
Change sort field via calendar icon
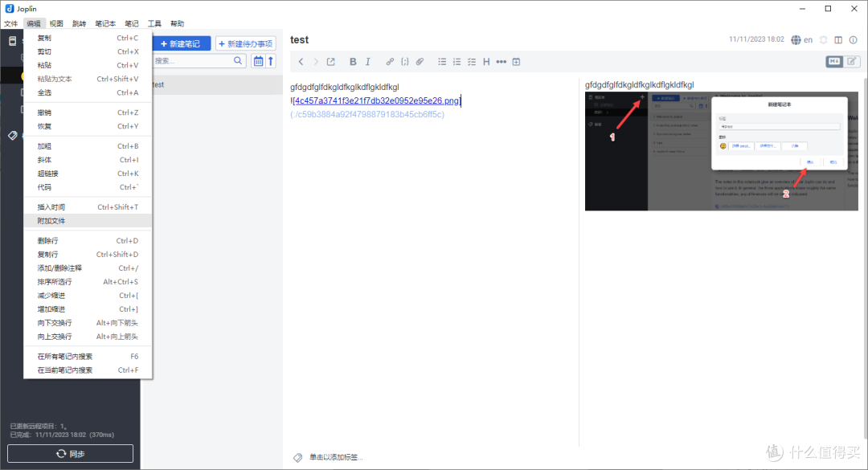pyautogui.click(x=258, y=61)
